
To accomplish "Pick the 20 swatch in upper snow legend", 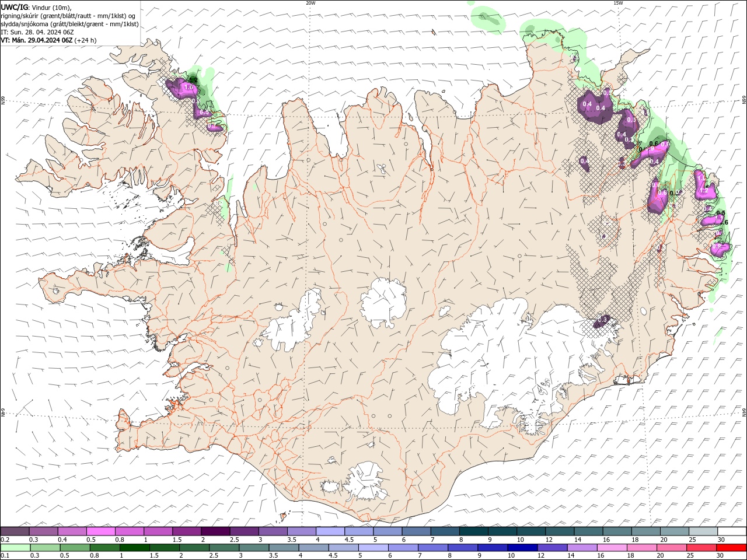I will pos(674,531).
